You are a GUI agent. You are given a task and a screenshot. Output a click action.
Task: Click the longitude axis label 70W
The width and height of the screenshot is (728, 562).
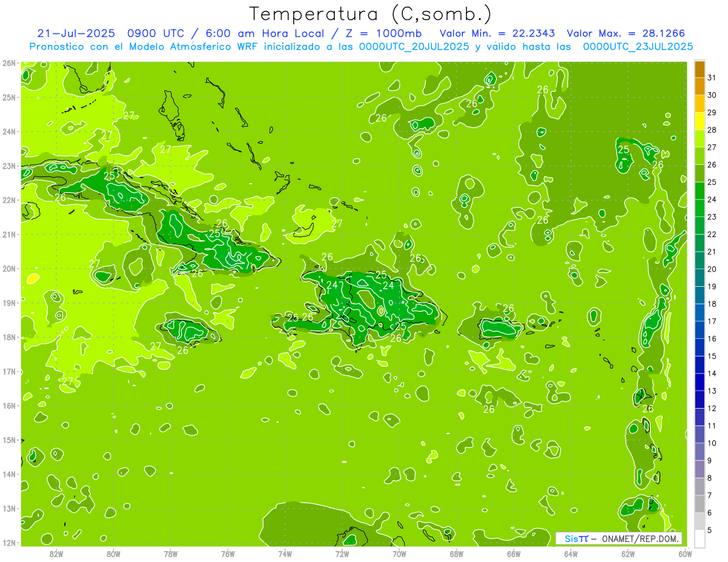pos(399,553)
